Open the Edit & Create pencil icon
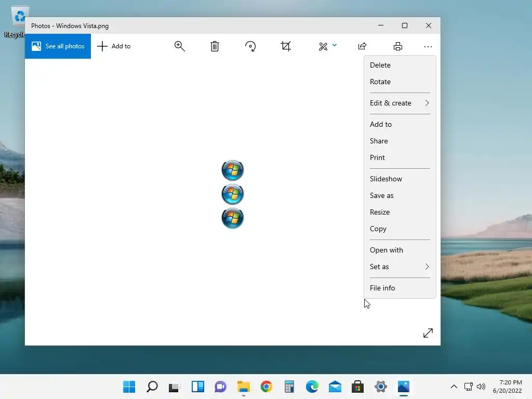Image resolution: width=532 pixels, height=399 pixels. coord(323,46)
